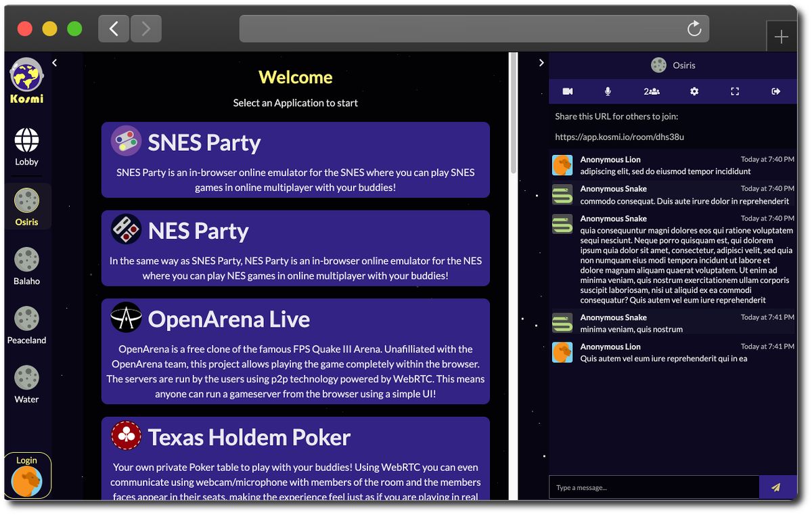Open the NES Party application title
Image resolution: width=812 pixels, height=515 pixels.
[x=198, y=231]
